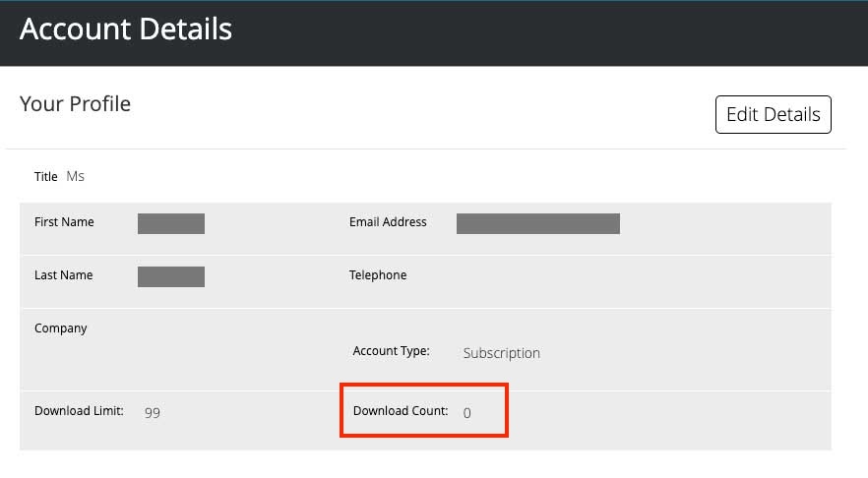Click the First Name label
The height and width of the screenshot is (478, 868).
tap(64, 222)
